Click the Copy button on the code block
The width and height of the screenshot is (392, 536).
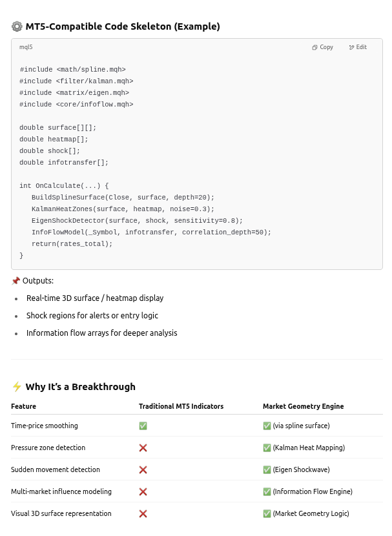pos(323,47)
